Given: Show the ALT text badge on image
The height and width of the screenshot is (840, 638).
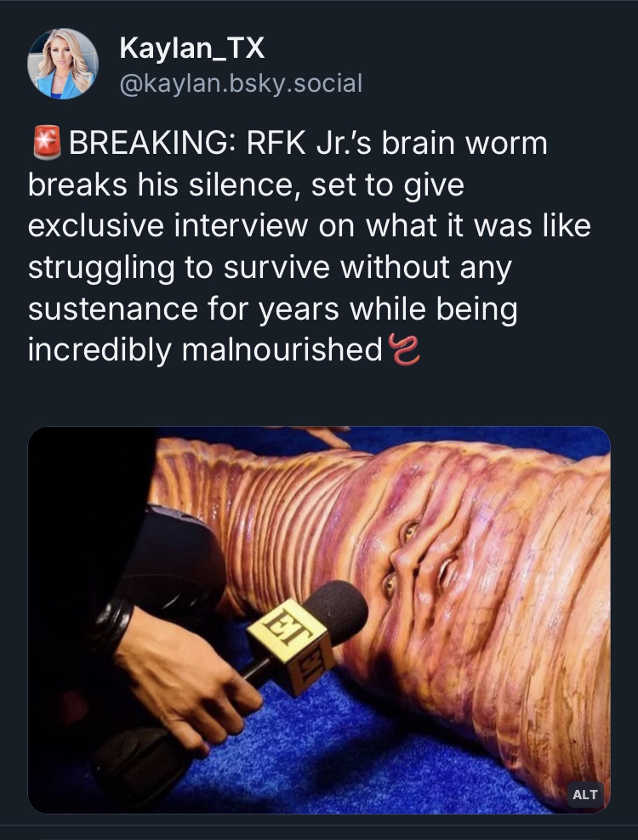Looking at the screenshot, I should coord(585,794).
